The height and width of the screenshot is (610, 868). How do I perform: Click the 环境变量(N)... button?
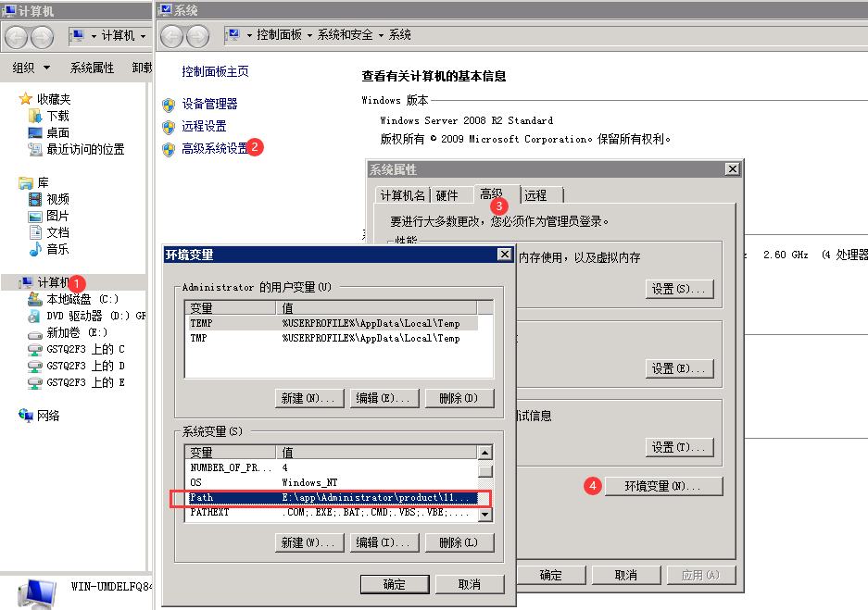pyautogui.click(x=663, y=486)
